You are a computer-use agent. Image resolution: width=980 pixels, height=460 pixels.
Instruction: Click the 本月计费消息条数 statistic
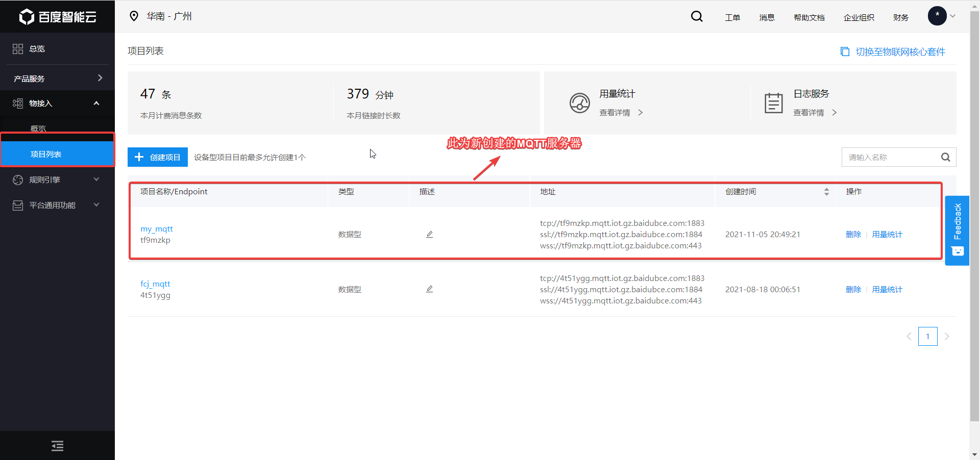(x=171, y=116)
